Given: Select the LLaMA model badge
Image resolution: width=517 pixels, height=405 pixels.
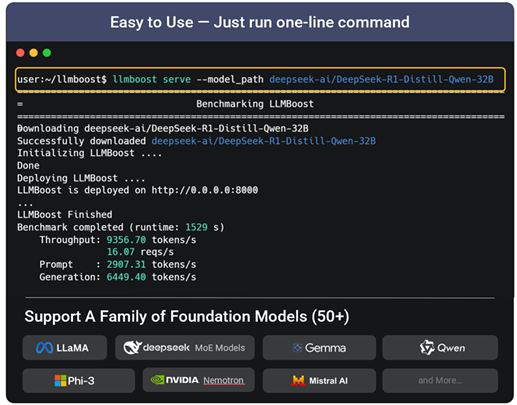Looking at the screenshot, I should coord(65,348).
